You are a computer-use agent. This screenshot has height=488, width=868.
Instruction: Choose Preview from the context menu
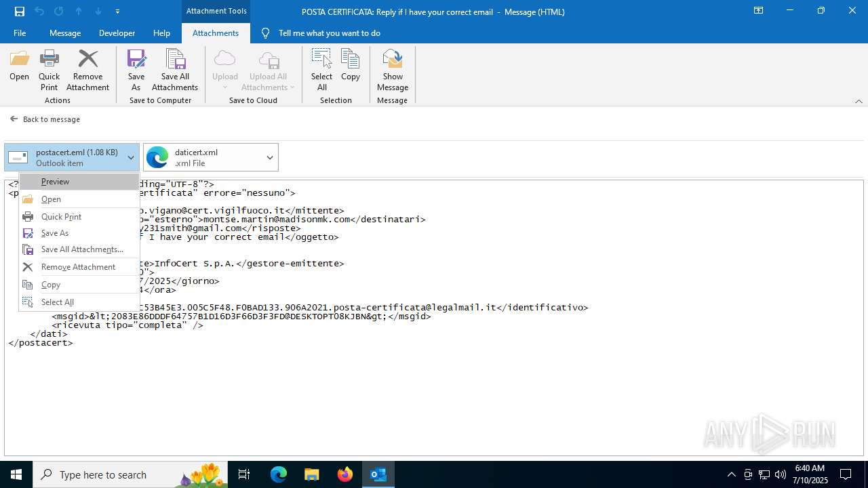(79, 182)
